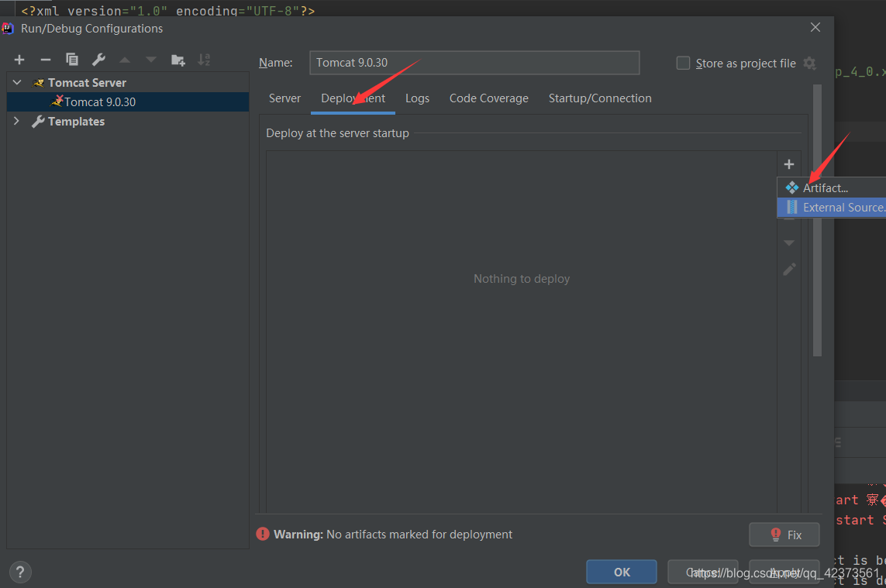The width and height of the screenshot is (886, 588).
Task: Collapse the Tomcat Server tree node
Action: click(x=18, y=82)
